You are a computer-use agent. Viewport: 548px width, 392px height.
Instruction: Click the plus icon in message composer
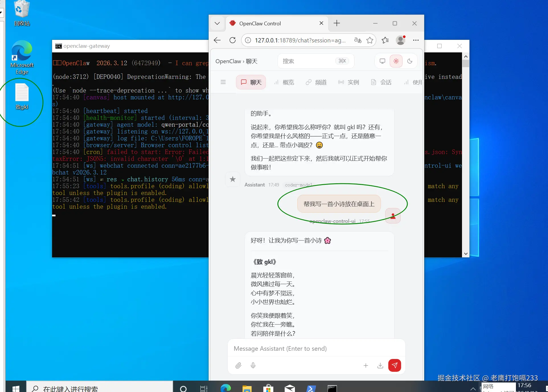coord(366,365)
